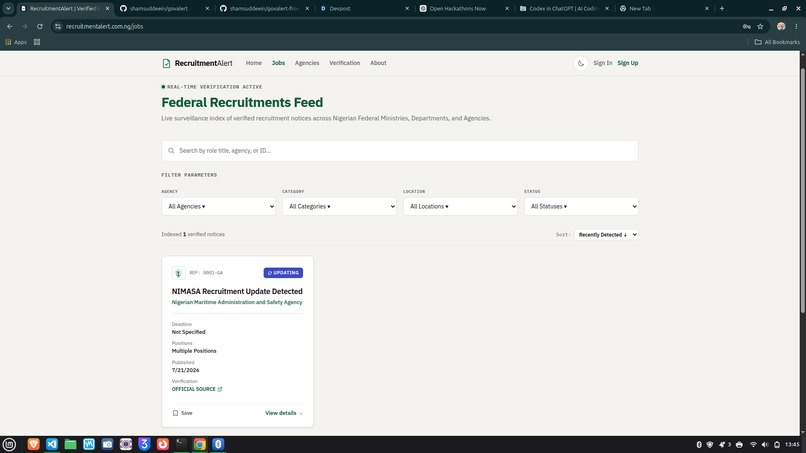
Task: Click View details on the NIMASA card
Action: pyautogui.click(x=284, y=413)
